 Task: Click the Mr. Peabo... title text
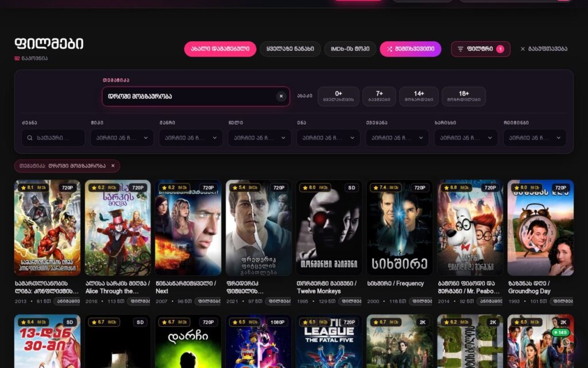(x=469, y=287)
